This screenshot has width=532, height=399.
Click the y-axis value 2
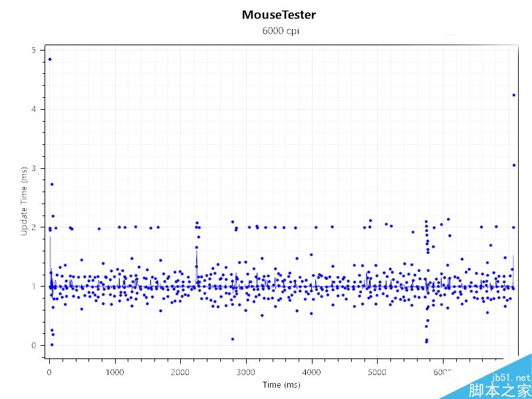(33, 227)
